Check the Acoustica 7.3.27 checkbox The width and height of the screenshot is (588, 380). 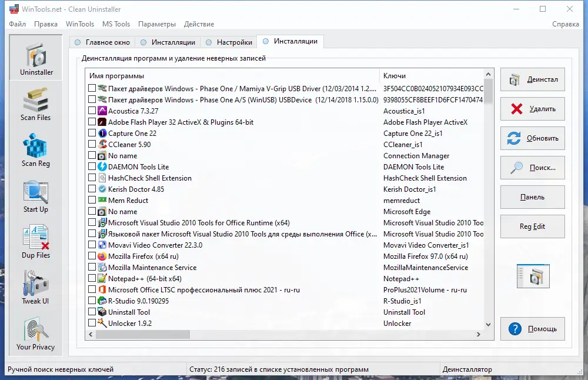click(92, 111)
